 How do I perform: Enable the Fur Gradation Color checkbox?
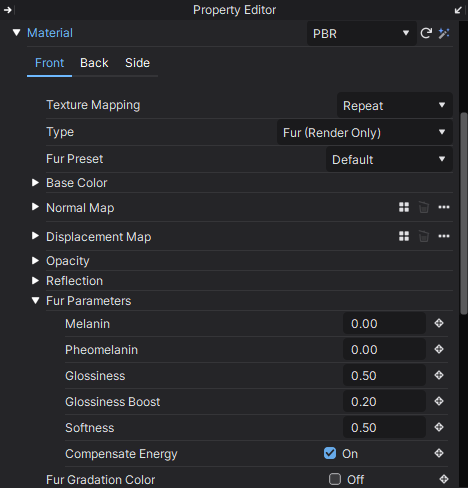click(335, 479)
